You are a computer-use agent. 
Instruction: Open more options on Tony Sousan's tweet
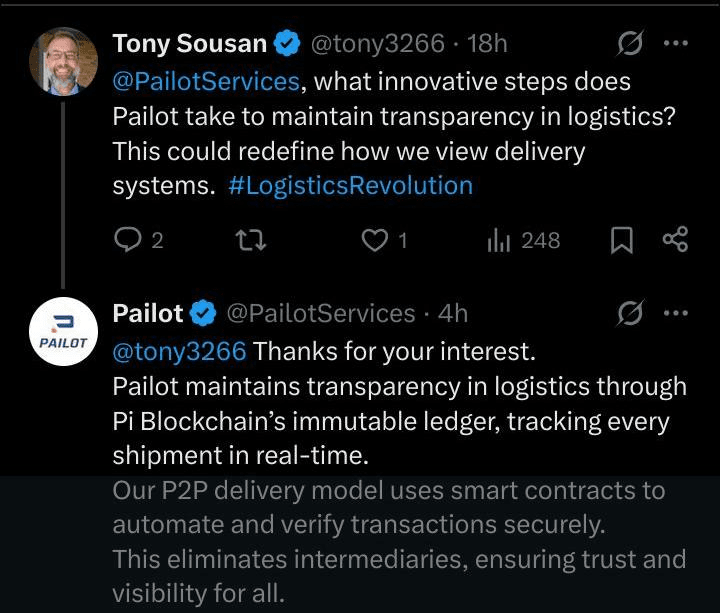coord(677,44)
